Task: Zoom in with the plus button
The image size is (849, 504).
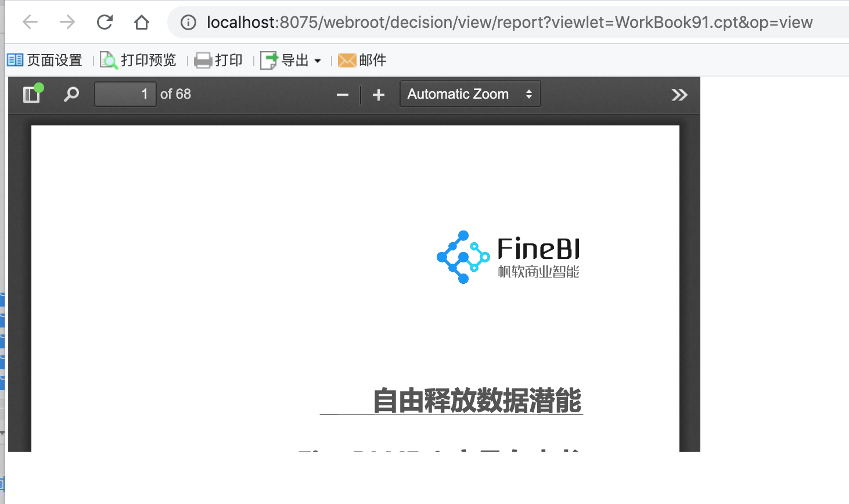Action: click(379, 95)
